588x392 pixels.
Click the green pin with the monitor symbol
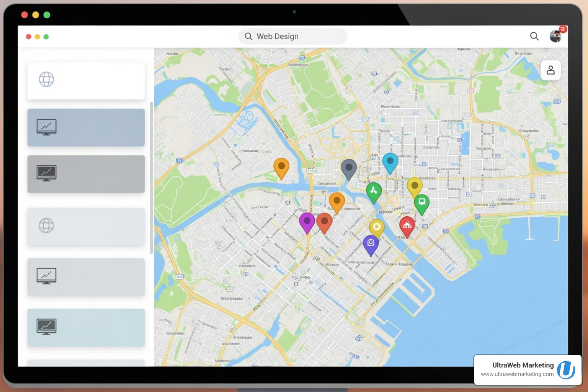[x=421, y=202]
